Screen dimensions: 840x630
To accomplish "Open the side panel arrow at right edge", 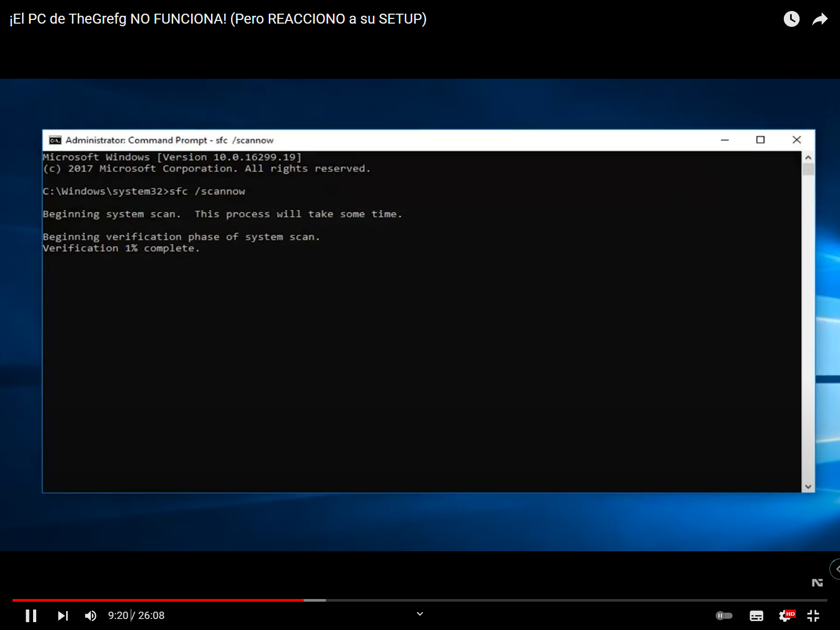I will pyautogui.click(x=836, y=569).
